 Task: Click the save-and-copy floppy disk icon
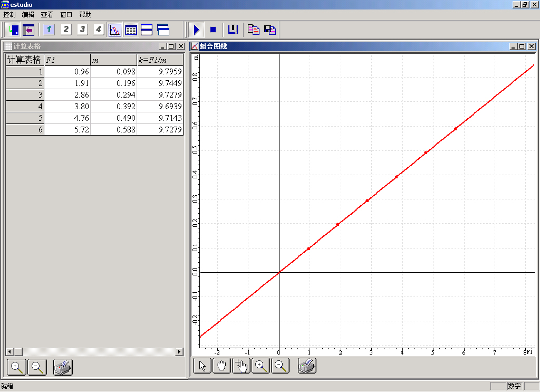coord(270,30)
